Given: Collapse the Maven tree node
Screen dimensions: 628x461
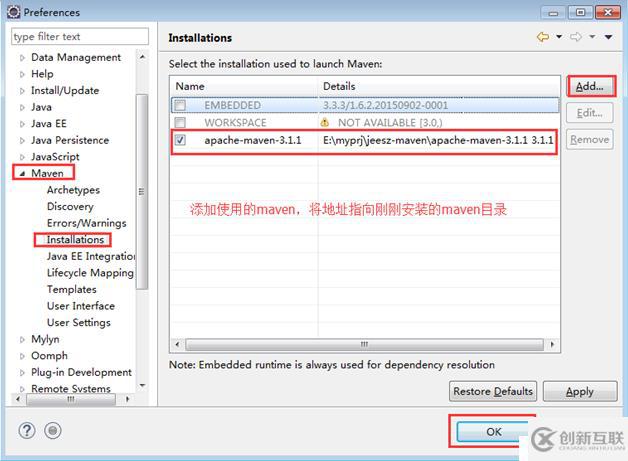Looking at the screenshot, I should (22, 173).
